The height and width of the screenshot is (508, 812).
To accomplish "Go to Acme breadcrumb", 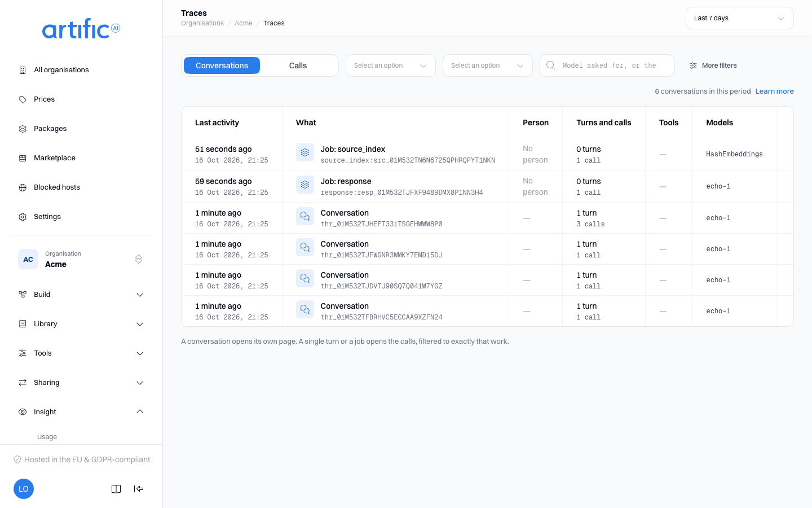I will [244, 23].
